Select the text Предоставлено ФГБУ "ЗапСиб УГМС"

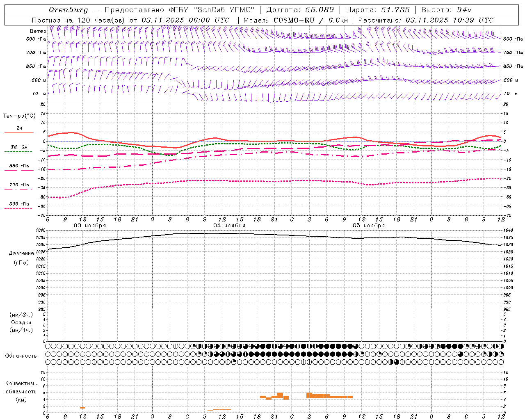pos(180,10)
